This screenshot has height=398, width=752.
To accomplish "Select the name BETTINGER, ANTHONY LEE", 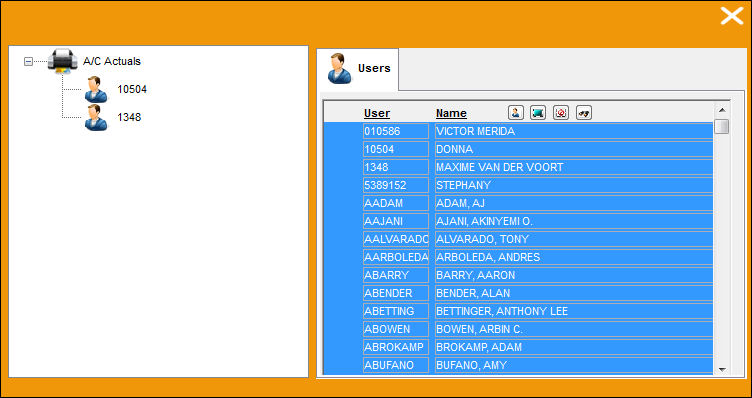I will (574, 311).
